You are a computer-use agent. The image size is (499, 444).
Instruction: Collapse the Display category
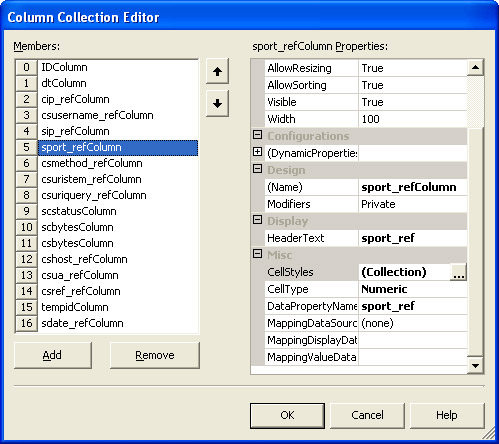(x=257, y=220)
